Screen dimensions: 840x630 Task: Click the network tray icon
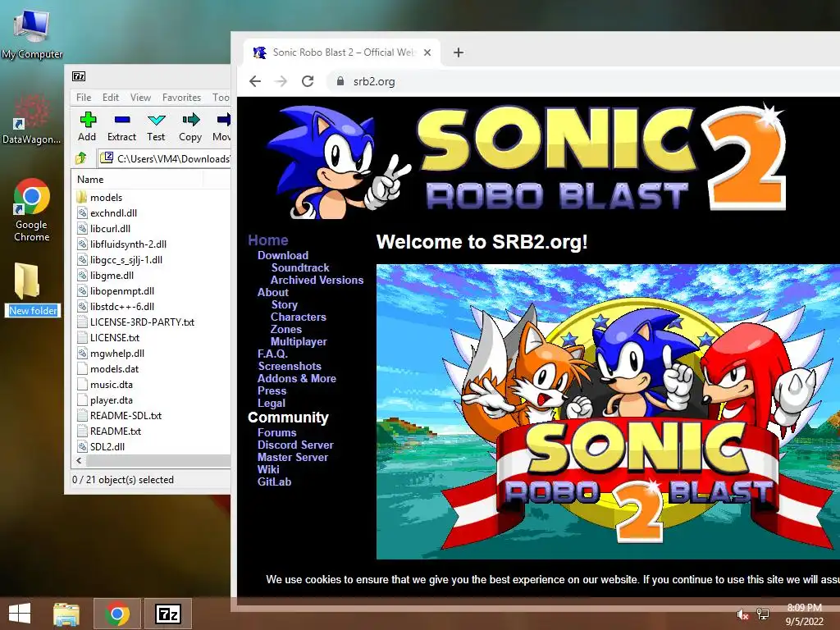(762, 614)
